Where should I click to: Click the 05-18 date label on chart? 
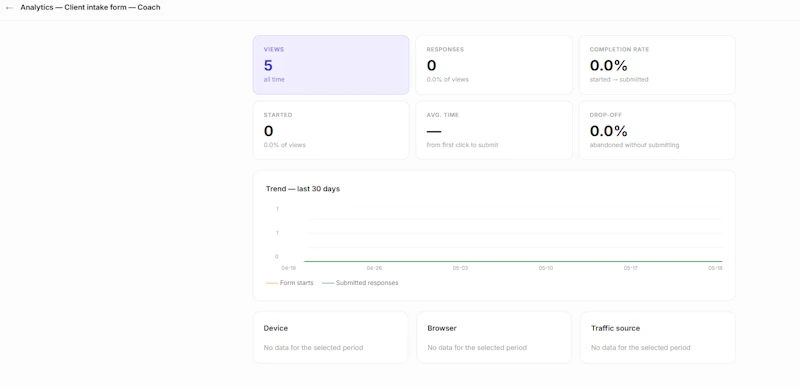(x=715, y=268)
